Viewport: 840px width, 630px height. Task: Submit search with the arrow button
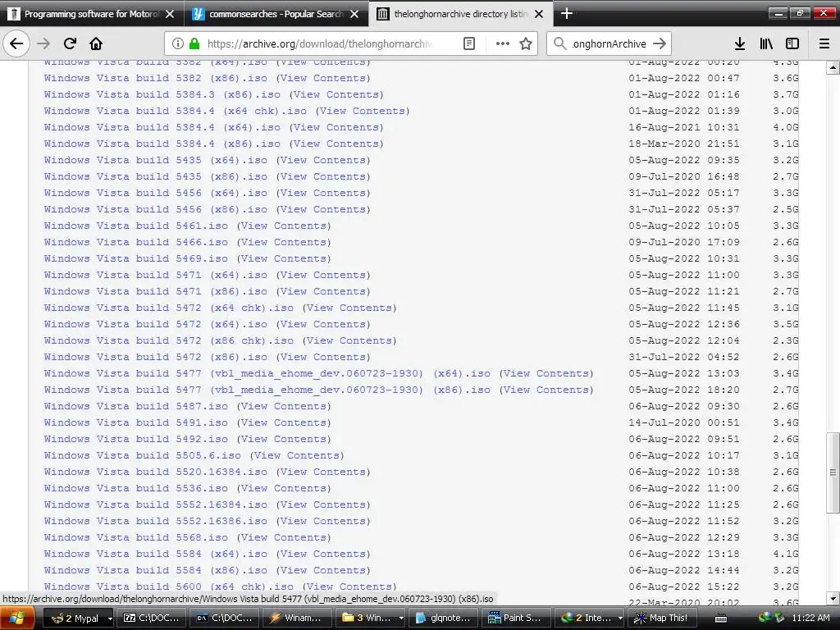point(660,43)
